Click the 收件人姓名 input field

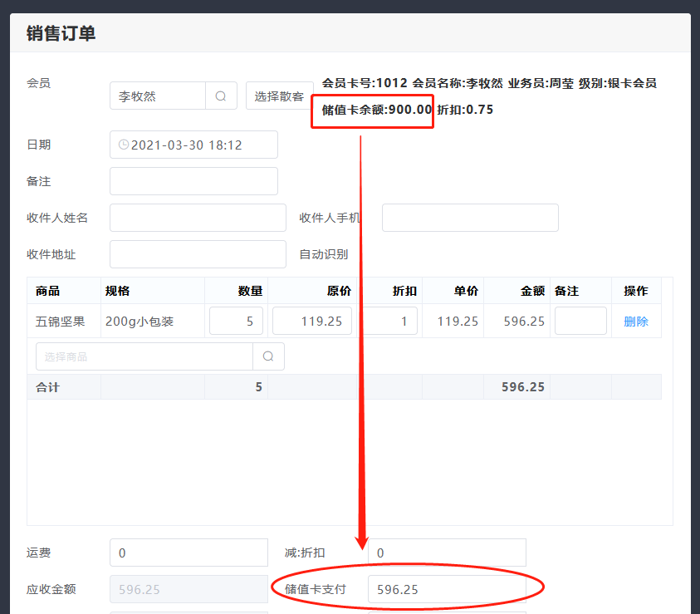pyautogui.click(x=198, y=218)
